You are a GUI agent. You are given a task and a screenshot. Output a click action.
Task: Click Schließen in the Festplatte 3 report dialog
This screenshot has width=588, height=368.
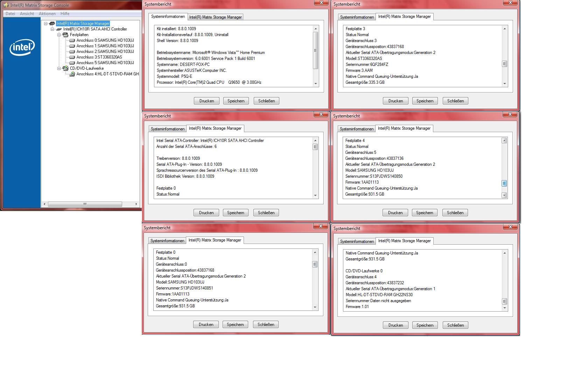pyautogui.click(x=455, y=101)
